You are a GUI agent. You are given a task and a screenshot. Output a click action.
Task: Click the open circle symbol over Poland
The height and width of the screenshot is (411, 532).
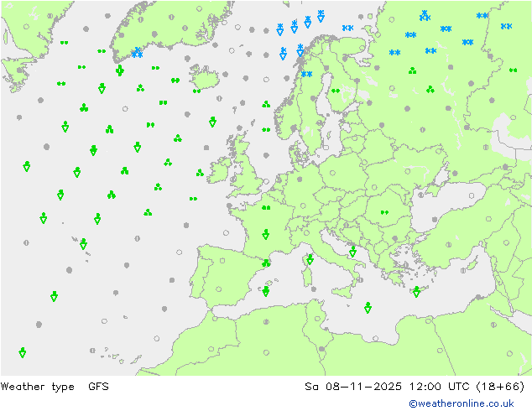(332, 173)
